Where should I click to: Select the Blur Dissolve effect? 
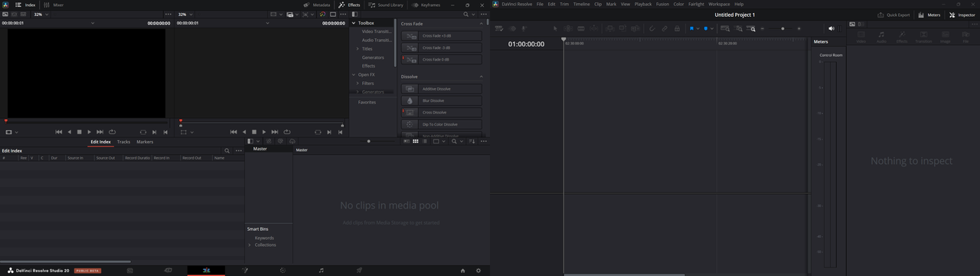(442, 100)
